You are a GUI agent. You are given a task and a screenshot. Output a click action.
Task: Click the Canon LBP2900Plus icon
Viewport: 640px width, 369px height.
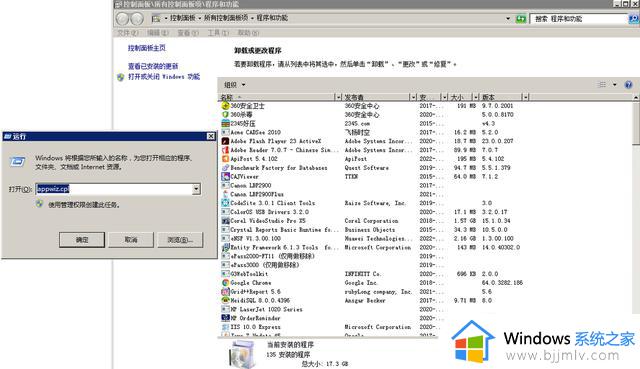tap(225, 194)
